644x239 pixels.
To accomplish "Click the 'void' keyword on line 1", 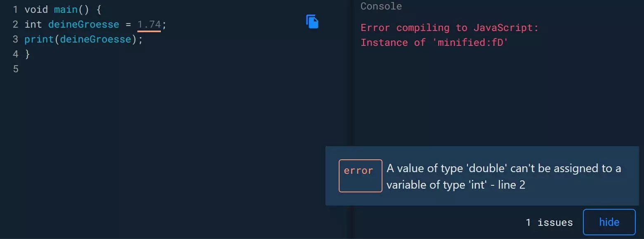I will pyautogui.click(x=36, y=9).
